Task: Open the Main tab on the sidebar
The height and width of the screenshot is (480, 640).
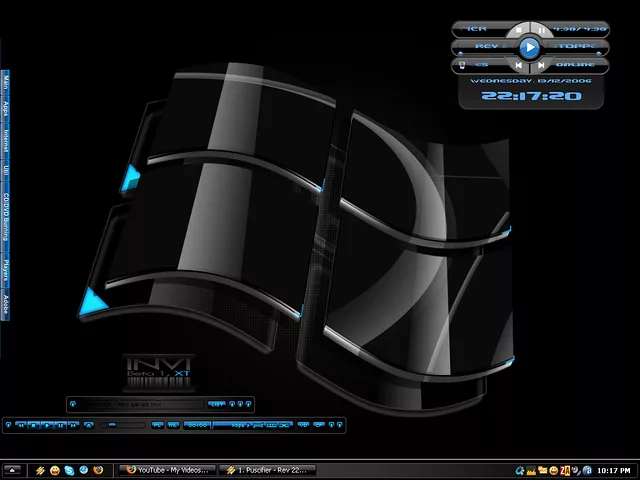Action: [5, 81]
